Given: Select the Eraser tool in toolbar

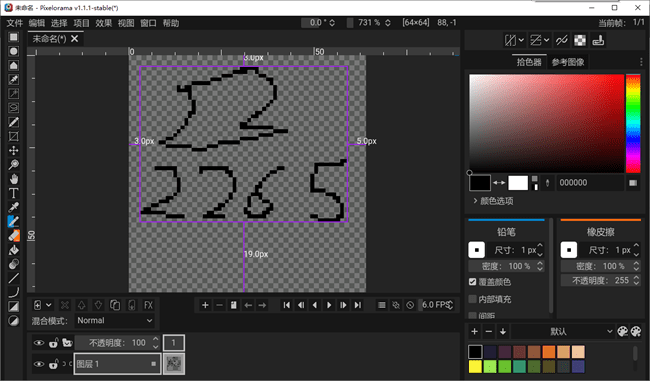Looking at the screenshot, I should [13, 236].
